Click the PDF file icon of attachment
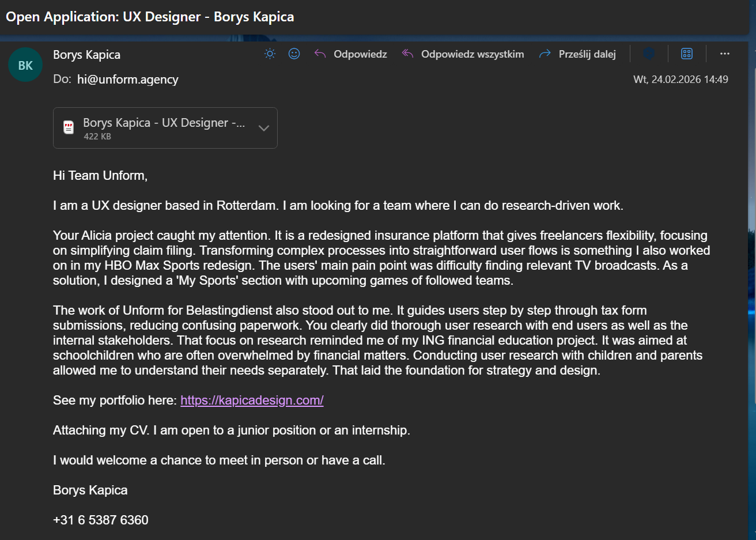This screenshot has height=540, width=756. [69, 128]
